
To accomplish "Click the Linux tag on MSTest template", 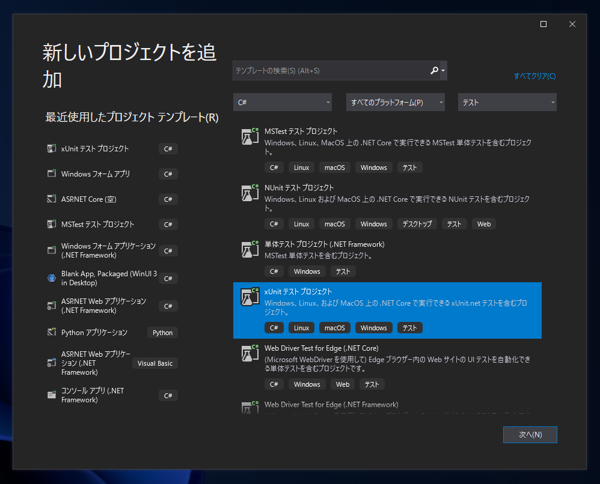I will 301,167.
